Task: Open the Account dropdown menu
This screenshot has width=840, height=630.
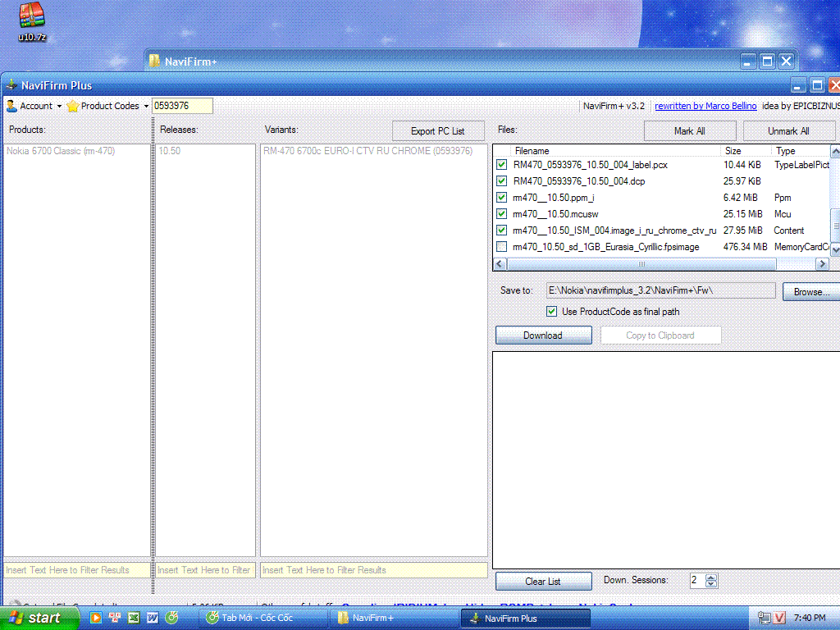Action: [59, 106]
